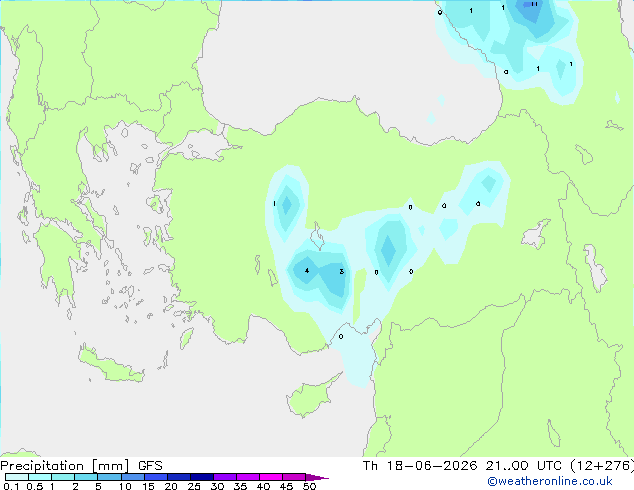Screen dimensions: 634x490
Task: Pick the 15–20 mm legend swatch
Action: [156, 477]
